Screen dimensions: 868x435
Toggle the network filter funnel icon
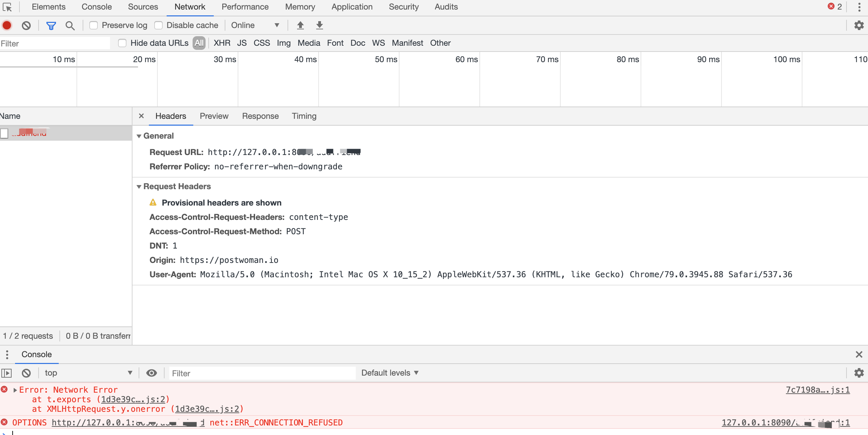click(51, 25)
